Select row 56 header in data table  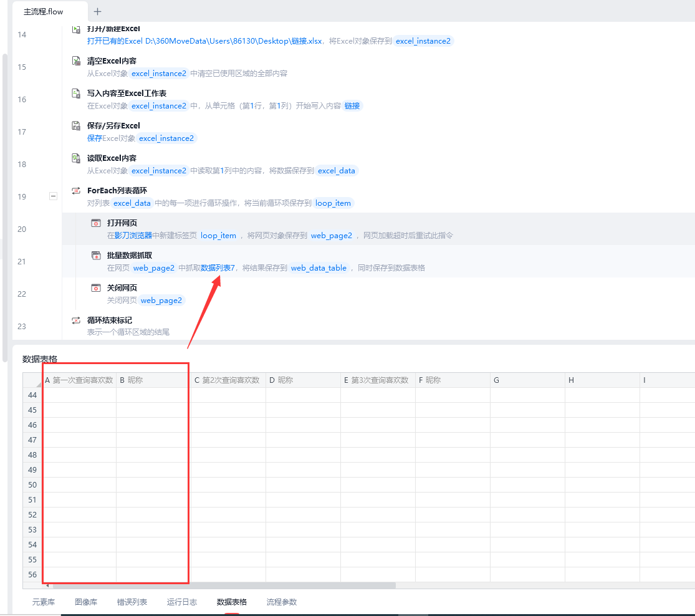click(32, 574)
